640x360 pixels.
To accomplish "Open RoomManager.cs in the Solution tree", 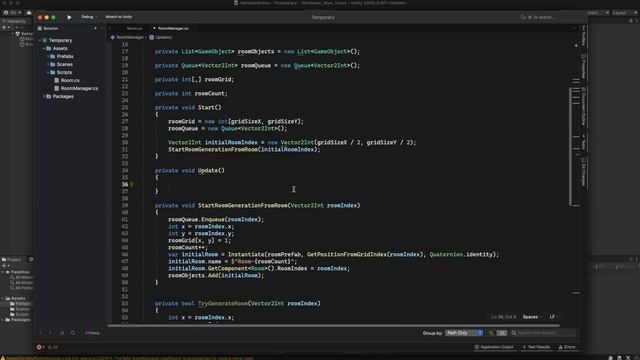I will click(79, 88).
